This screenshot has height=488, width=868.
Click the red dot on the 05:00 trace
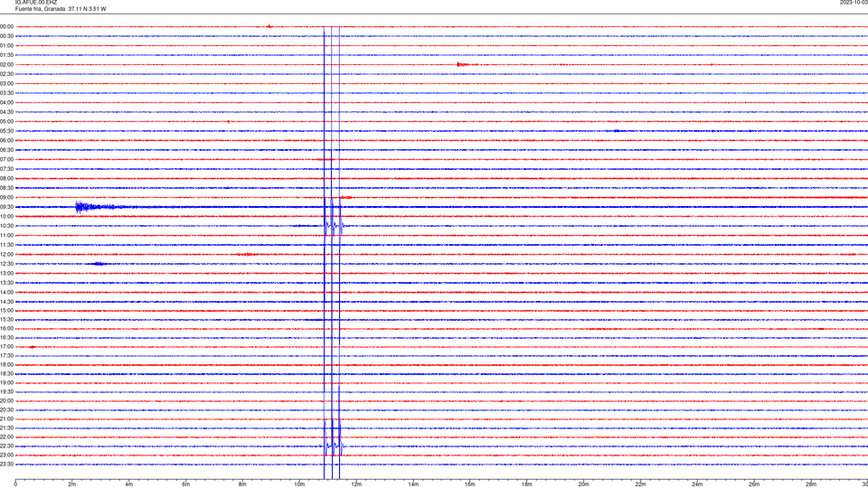(228, 122)
